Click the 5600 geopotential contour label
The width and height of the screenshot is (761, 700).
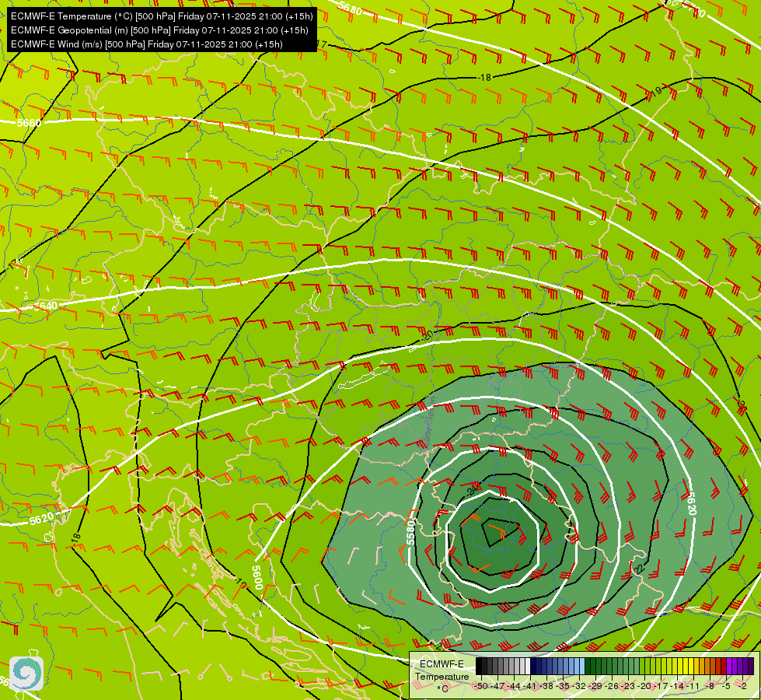257,577
